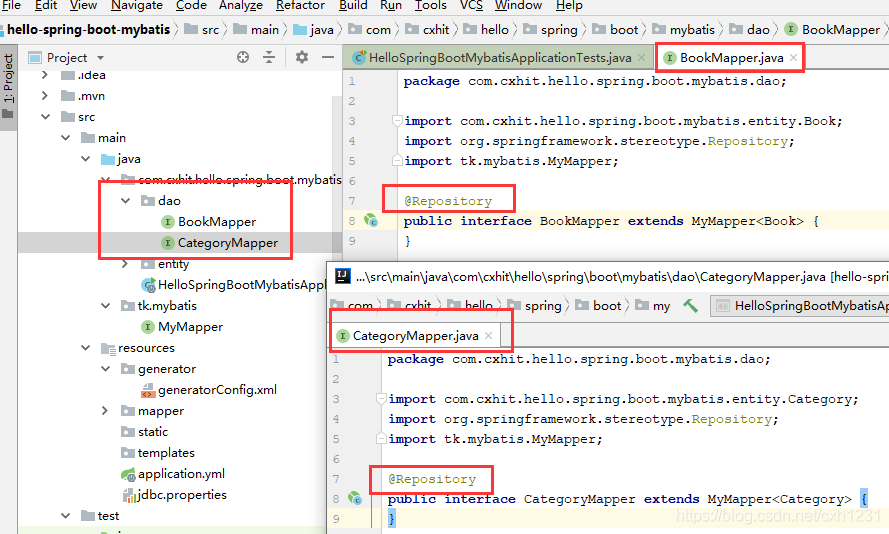Screen dimensions: 889x534
Task: Click fold marker at import line 5 of BookMapper
Action: (x=397, y=160)
